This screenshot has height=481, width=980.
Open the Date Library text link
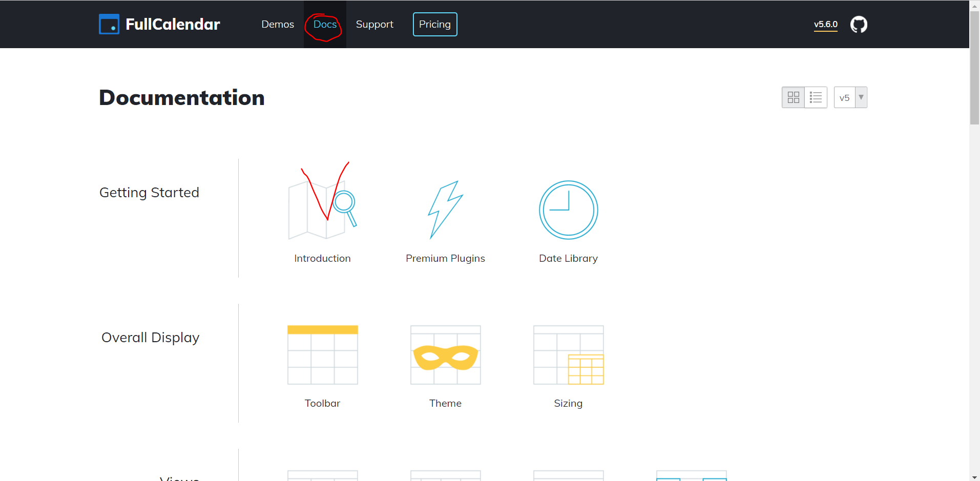[x=569, y=259]
